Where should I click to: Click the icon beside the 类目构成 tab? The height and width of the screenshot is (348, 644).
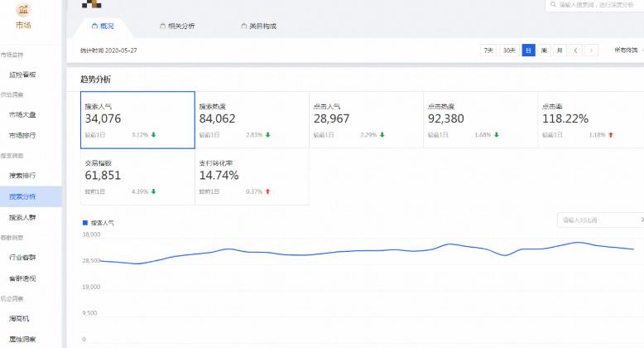pyautogui.click(x=243, y=27)
